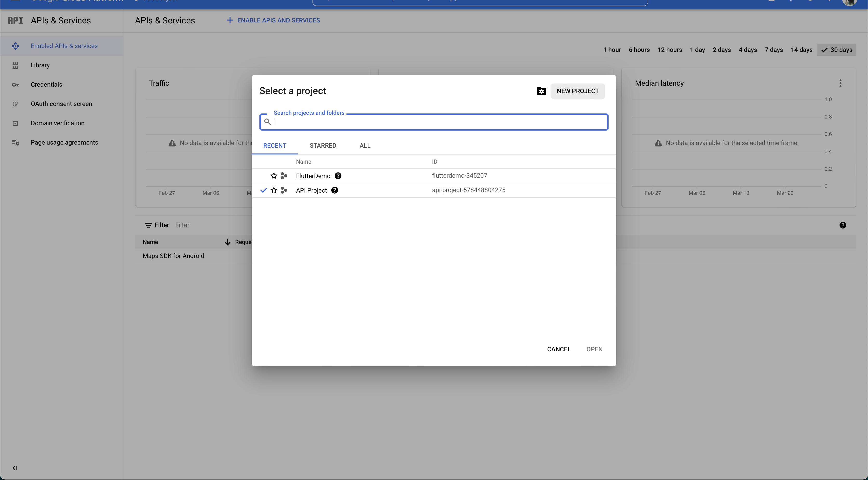
Task: Select the 4 days time range
Action: pos(748,50)
